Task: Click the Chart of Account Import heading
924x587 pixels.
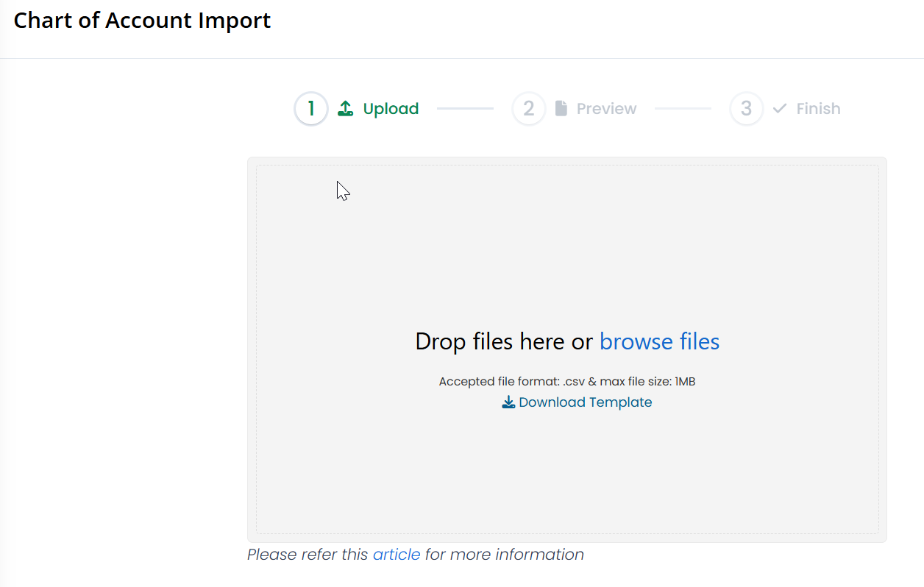Action: [142, 21]
